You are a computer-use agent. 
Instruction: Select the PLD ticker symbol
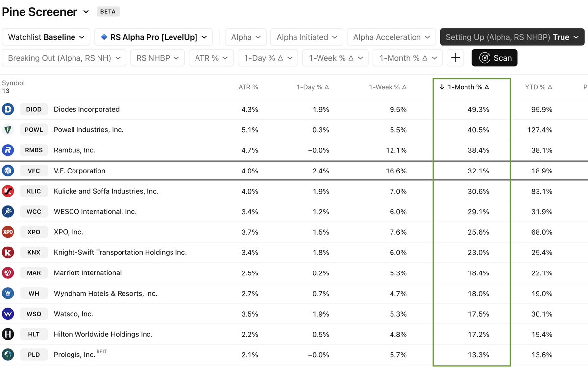click(34, 355)
